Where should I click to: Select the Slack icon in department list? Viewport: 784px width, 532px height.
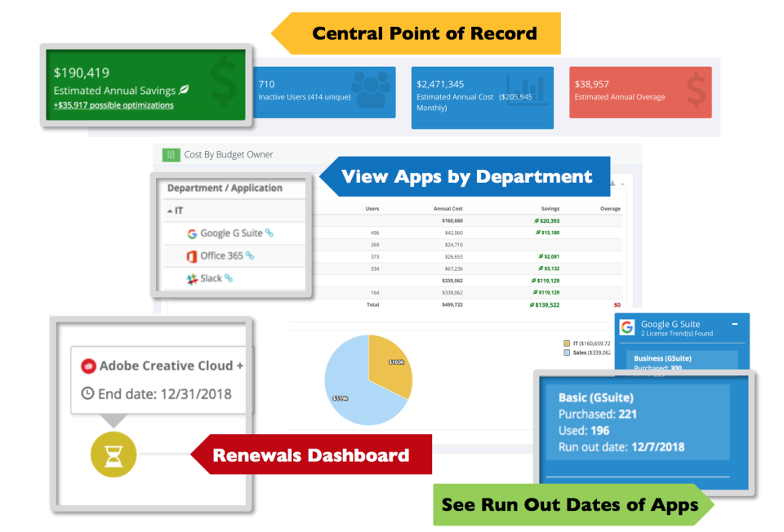click(x=192, y=279)
